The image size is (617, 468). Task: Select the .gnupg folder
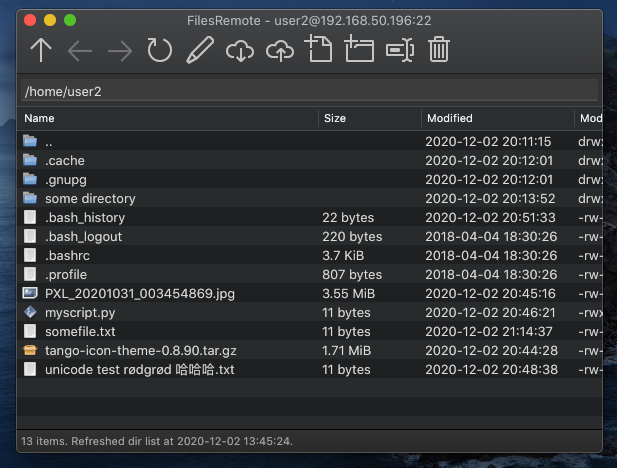pyautogui.click(x=310, y=179)
